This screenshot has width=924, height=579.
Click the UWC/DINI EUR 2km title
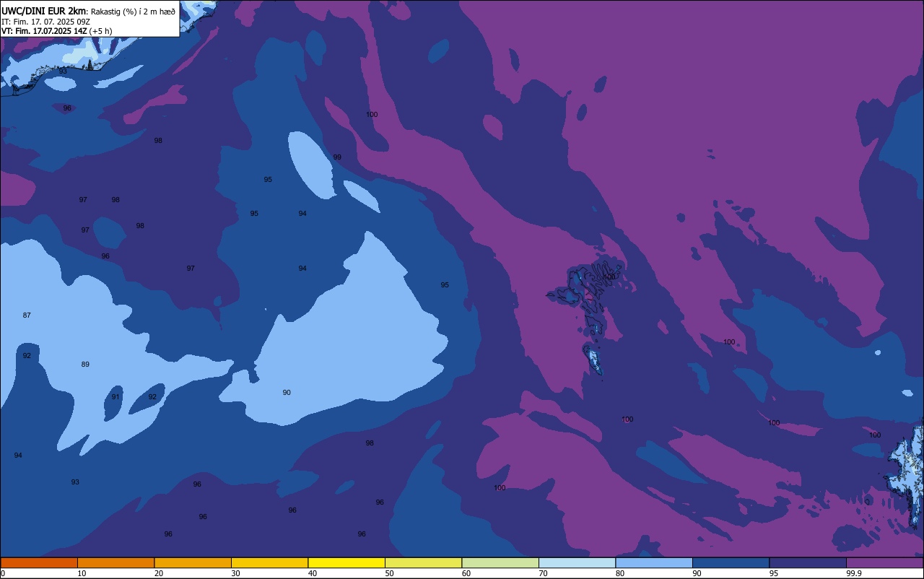click(43, 11)
